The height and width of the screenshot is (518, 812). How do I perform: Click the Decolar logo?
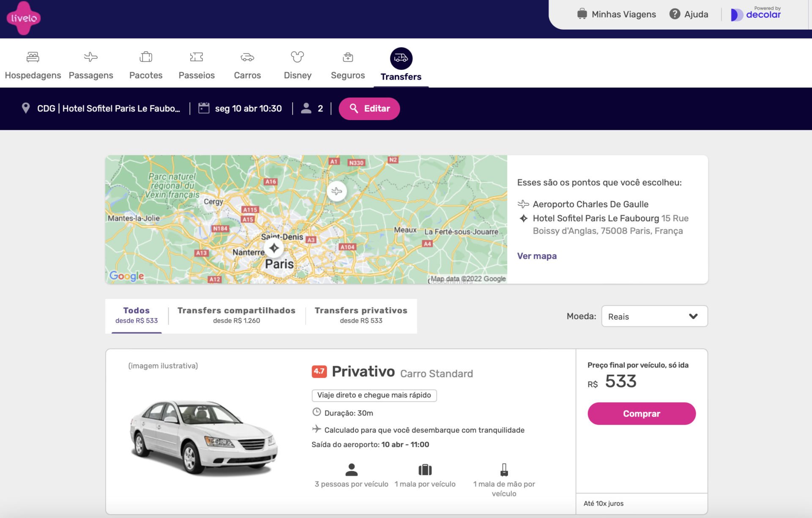756,14
